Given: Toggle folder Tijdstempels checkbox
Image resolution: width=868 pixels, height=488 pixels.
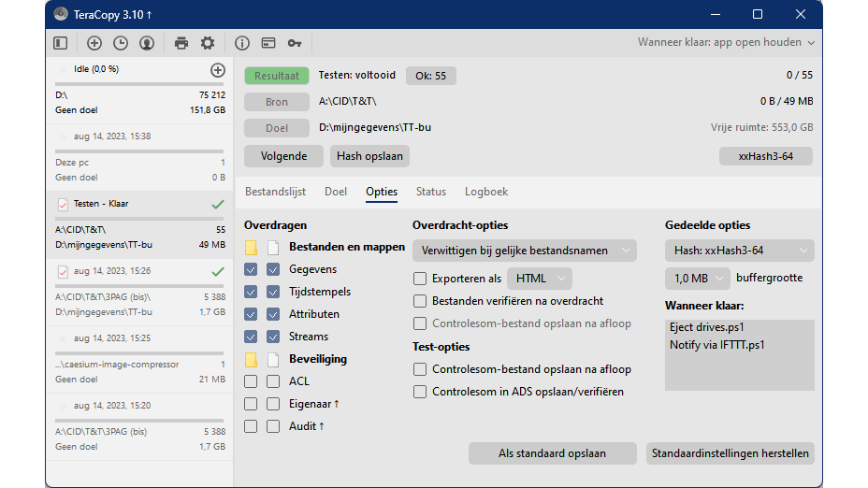Looking at the screenshot, I should click(251, 292).
